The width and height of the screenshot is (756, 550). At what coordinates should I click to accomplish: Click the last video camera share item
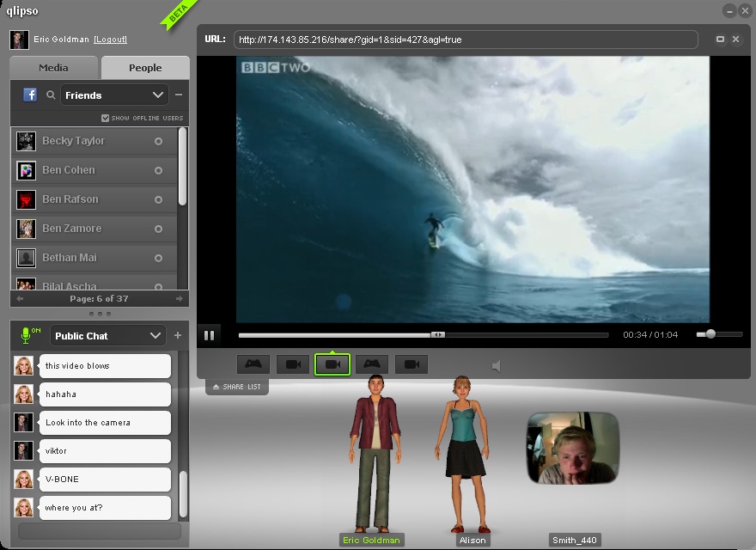pyautogui.click(x=412, y=365)
